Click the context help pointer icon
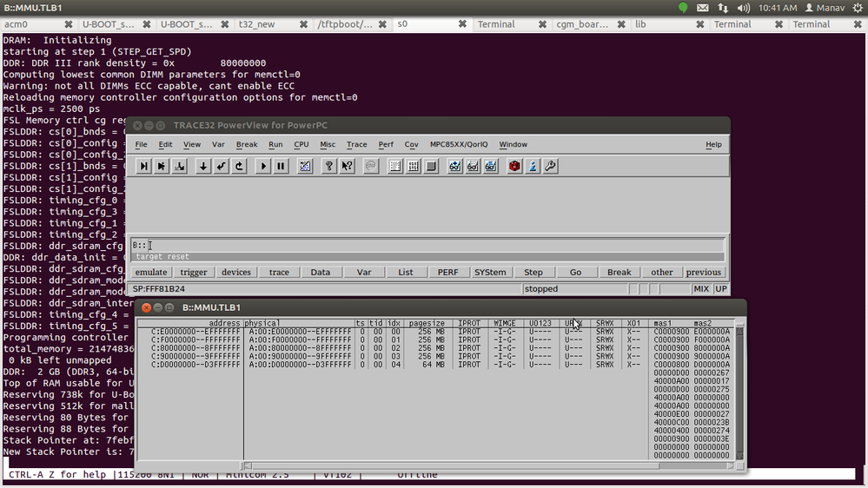Viewport: 868px width, 488px height. pos(347,166)
